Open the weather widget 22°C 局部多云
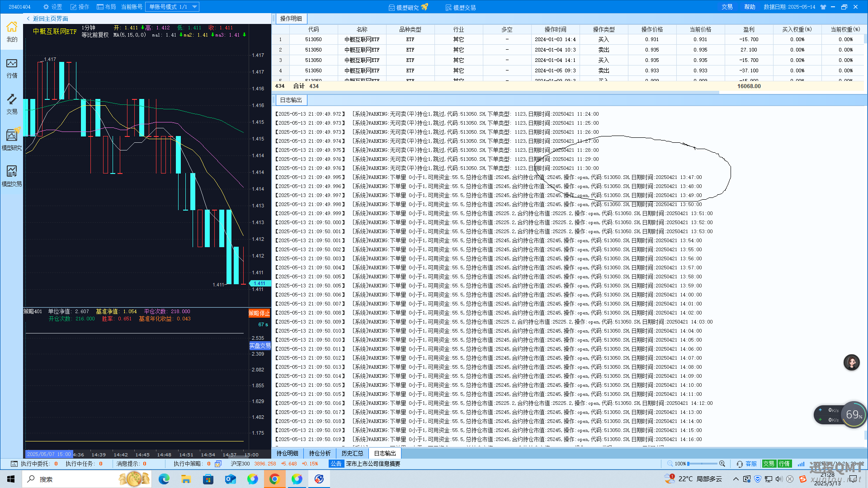The height and width of the screenshot is (488, 868). pos(693,479)
